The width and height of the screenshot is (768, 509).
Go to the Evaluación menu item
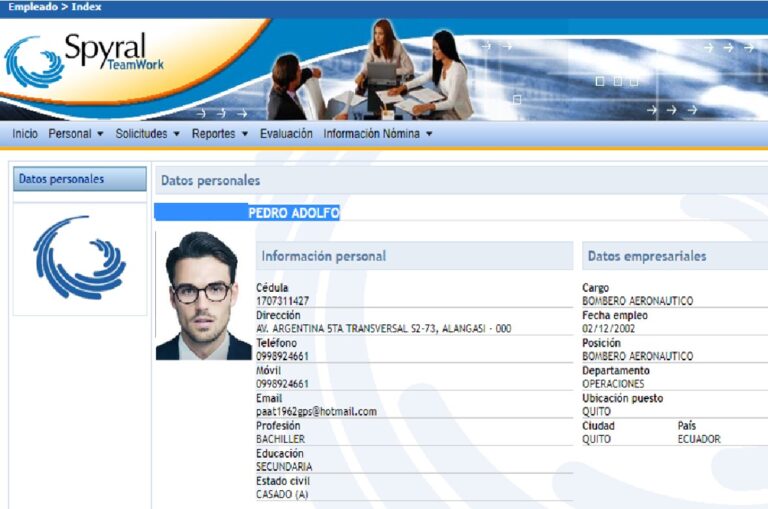click(x=286, y=133)
